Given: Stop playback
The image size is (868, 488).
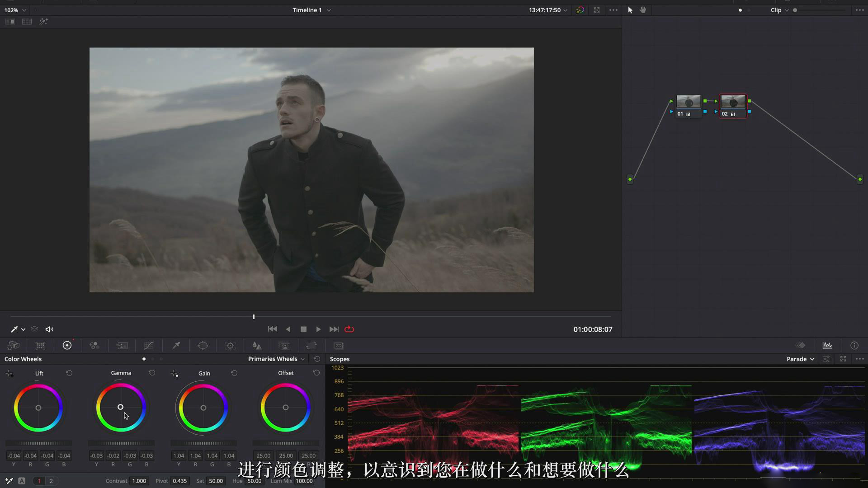Looking at the screenshot, I should click(x=303, y=329).
